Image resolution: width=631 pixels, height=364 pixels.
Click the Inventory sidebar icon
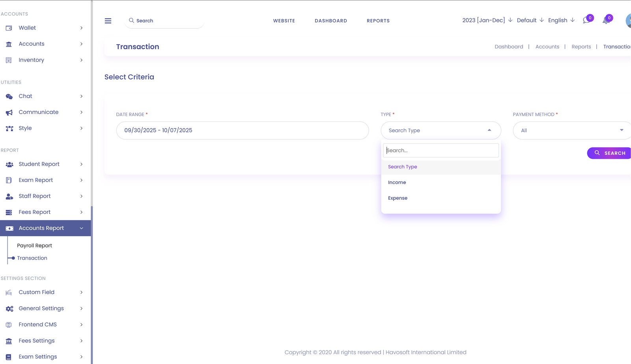click(9, 60)
